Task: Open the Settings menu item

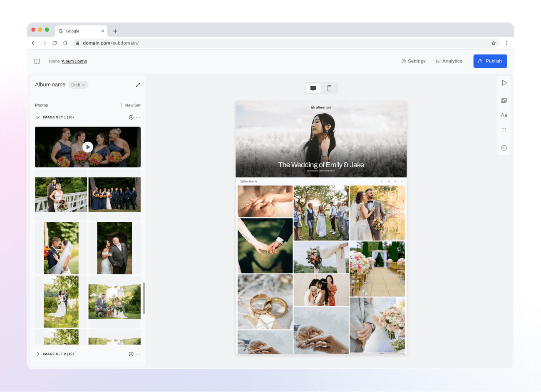Action: (x=414, y=61)
